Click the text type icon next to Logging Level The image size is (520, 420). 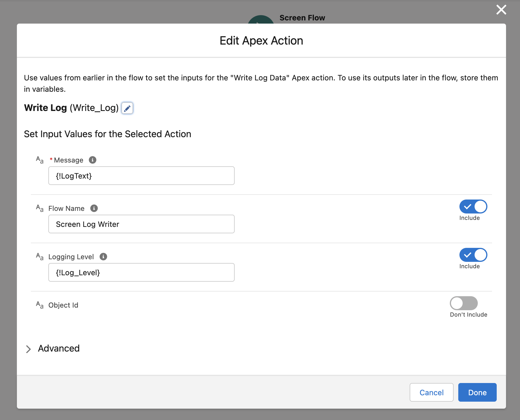(40, 257)
